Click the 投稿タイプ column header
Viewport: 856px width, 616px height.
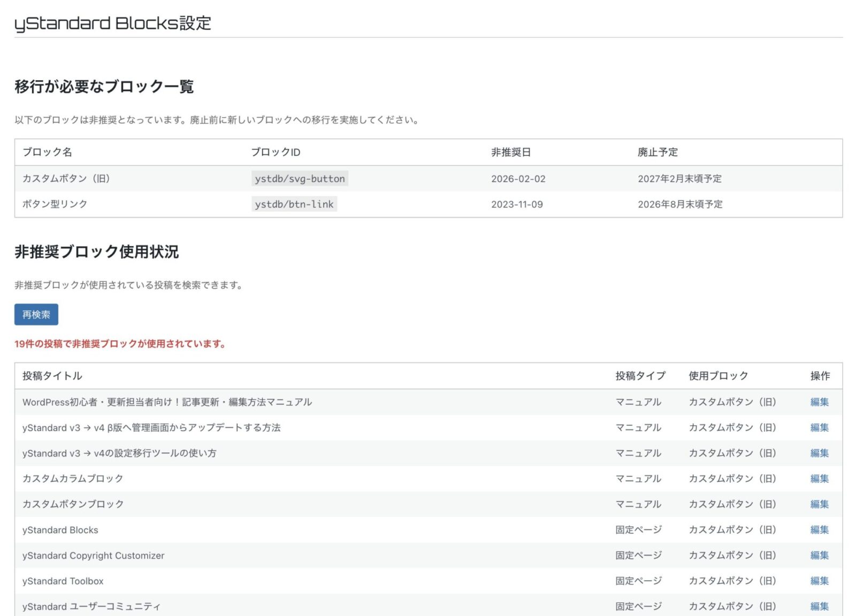point(640,376)
